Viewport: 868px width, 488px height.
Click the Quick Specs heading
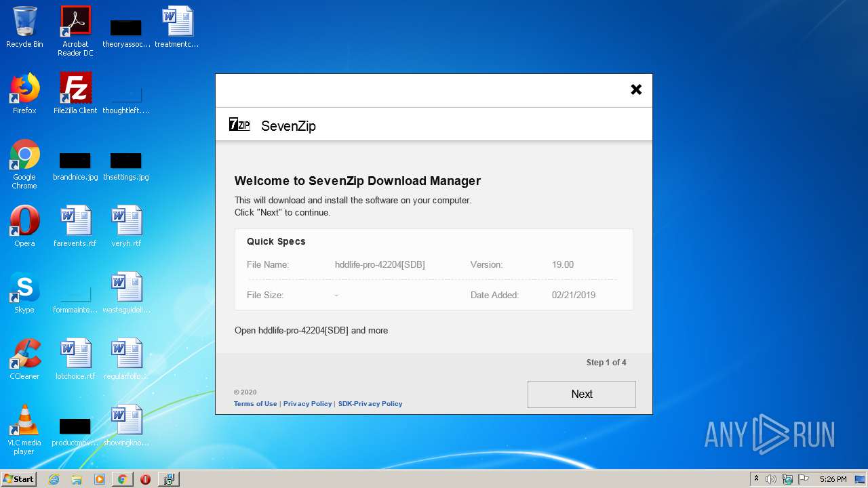[x=276, y=241]
